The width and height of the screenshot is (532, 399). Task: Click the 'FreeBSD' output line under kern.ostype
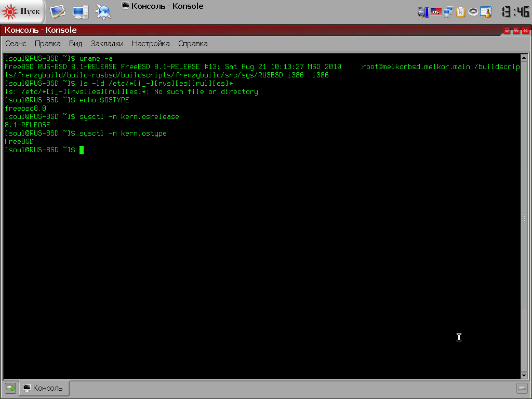[19, 142]
